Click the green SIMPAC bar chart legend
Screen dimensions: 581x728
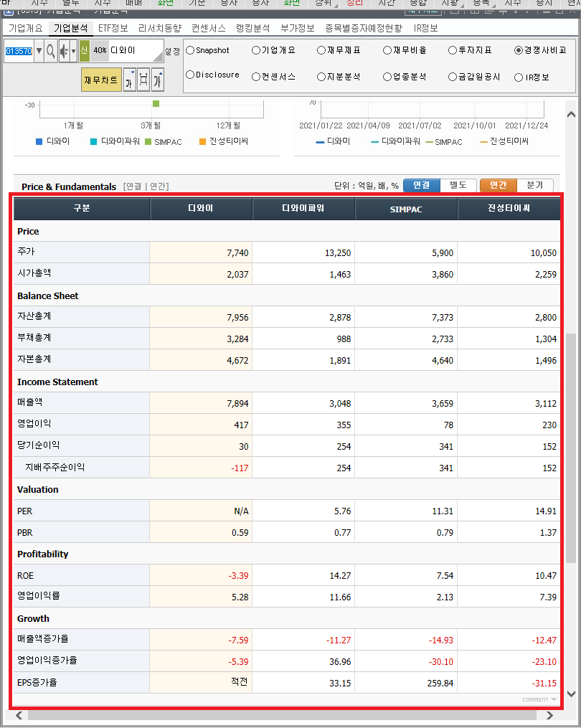163,141
